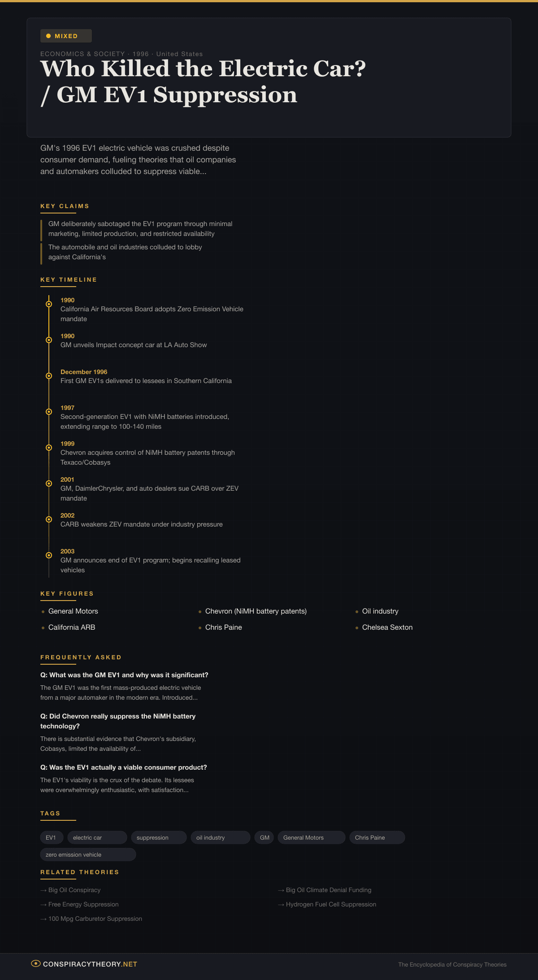Select the Chris Paine tag
This screenshot has height=980, width=538.
377,837
